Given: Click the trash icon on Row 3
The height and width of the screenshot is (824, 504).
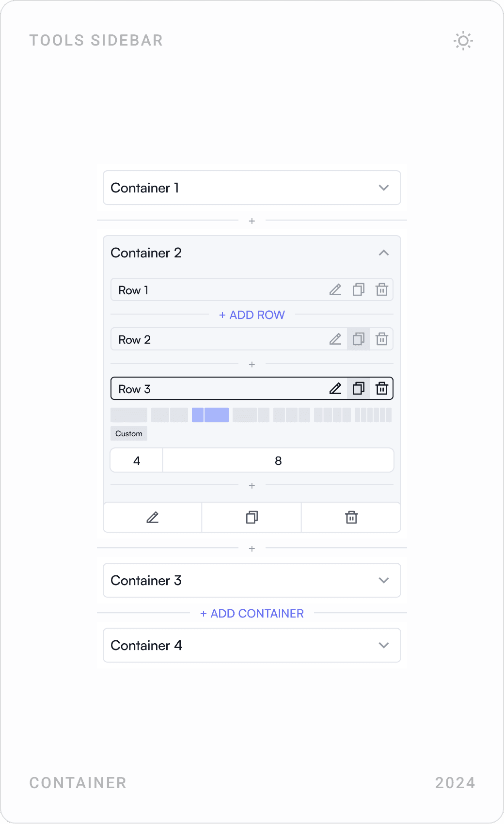Looking at the screenshot, I should (382, 388).
